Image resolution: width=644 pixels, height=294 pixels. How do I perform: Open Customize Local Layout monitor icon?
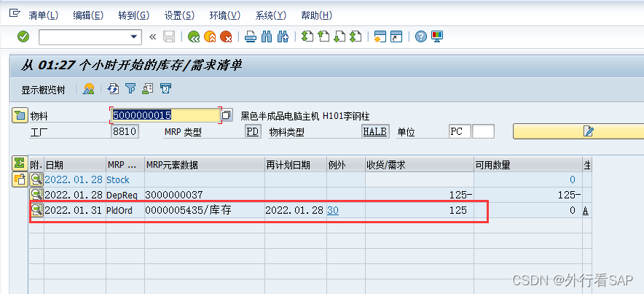(437, 36)
